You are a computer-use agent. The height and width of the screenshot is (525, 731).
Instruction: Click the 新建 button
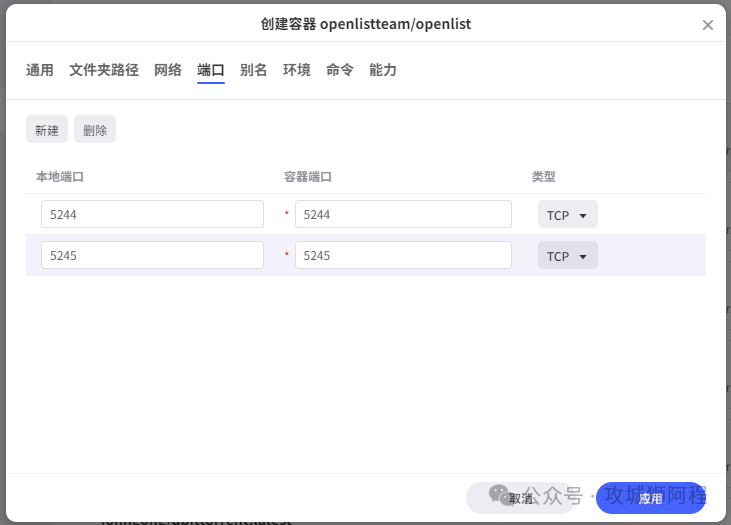tap(47, 130)
